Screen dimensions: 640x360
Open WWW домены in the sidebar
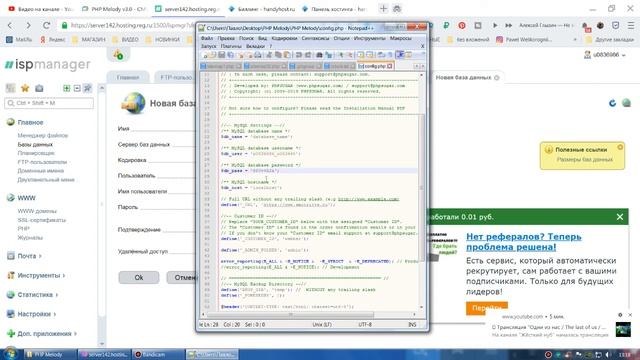pos(37,211)
